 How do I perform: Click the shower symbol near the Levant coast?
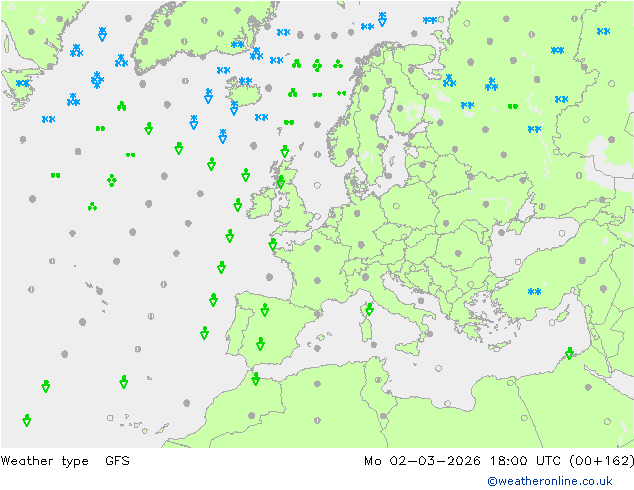tap(569, 353)
